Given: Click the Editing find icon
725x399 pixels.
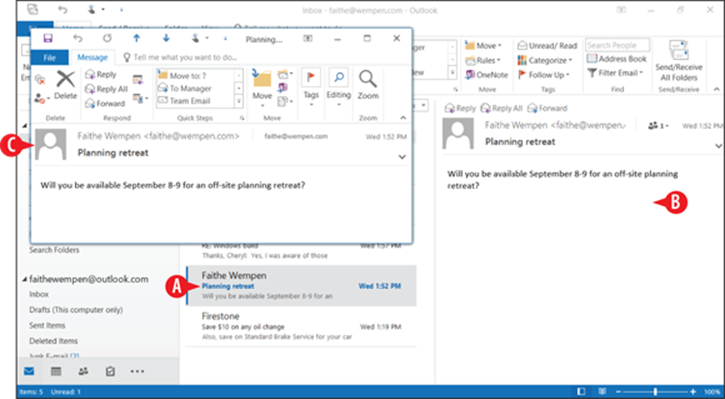Looking at the screenshot, I should click(x=338, y=78).
